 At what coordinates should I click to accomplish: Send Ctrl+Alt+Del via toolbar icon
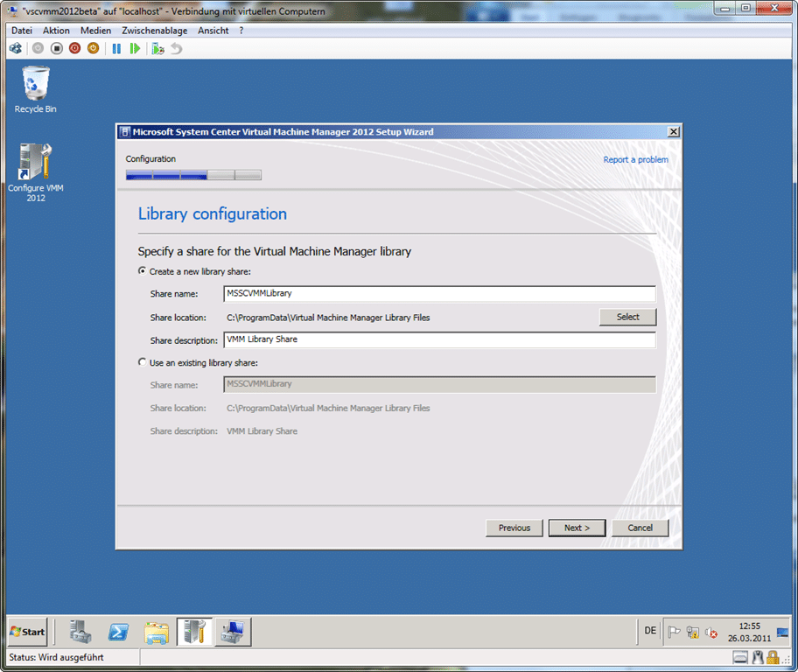tap(16, 48)
